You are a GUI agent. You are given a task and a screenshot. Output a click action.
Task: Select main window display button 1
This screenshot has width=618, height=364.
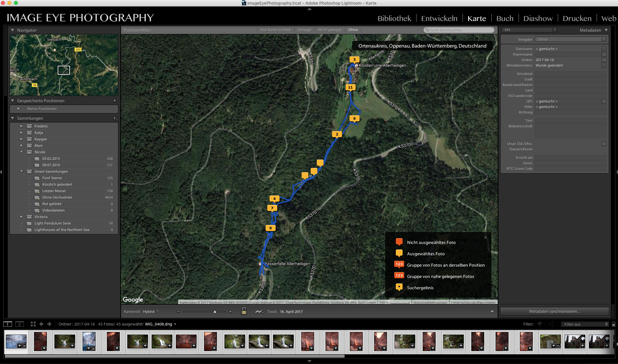click(7, 324)
